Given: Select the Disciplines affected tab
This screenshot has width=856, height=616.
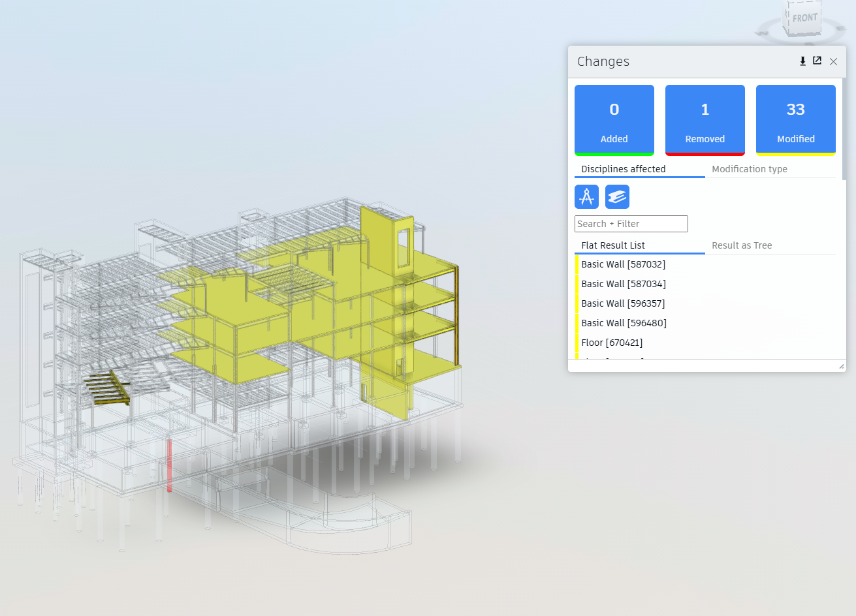Looking at the screenshot, I should click(x=623, y=169).
